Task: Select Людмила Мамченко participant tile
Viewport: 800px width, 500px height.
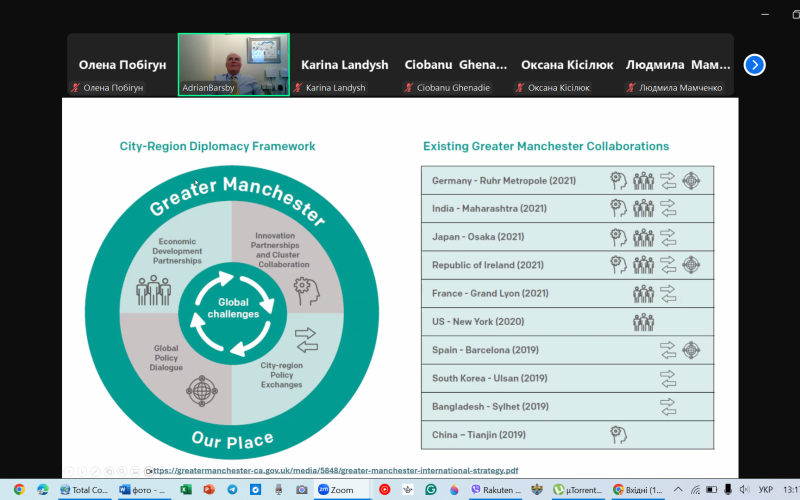Action: (x=678, y=65)
